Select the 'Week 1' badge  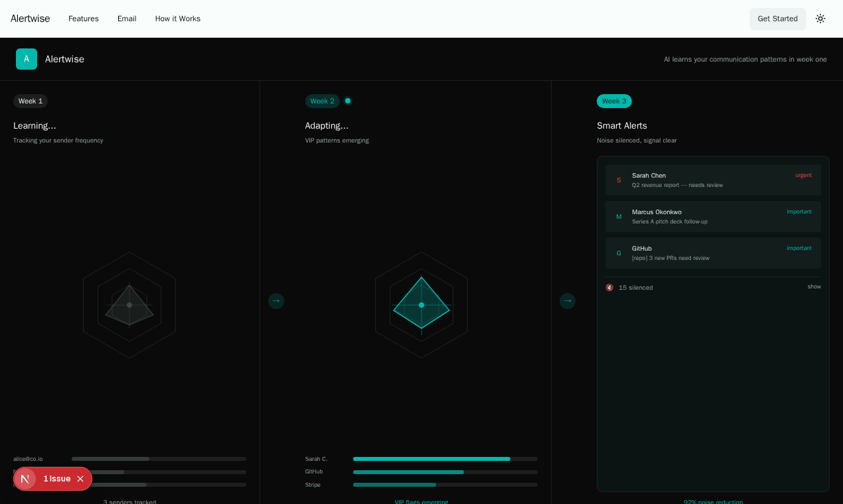click(31, 101)
